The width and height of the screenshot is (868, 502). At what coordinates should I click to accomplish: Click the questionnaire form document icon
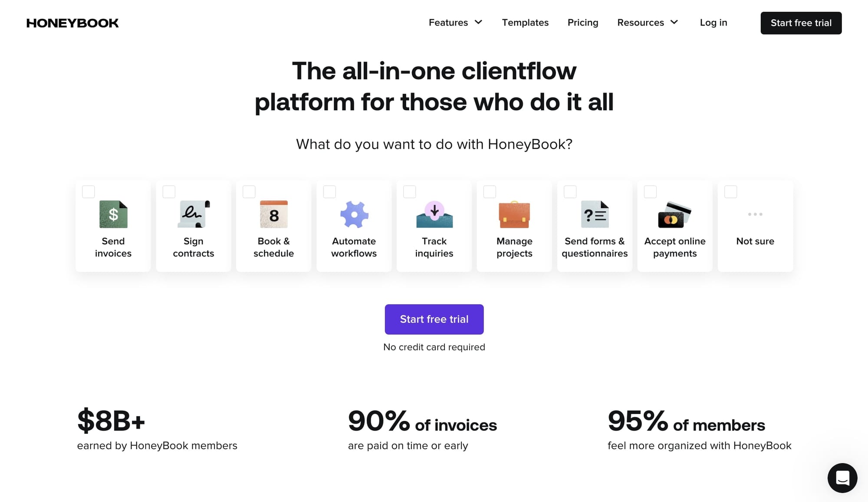tap(595, 214)
